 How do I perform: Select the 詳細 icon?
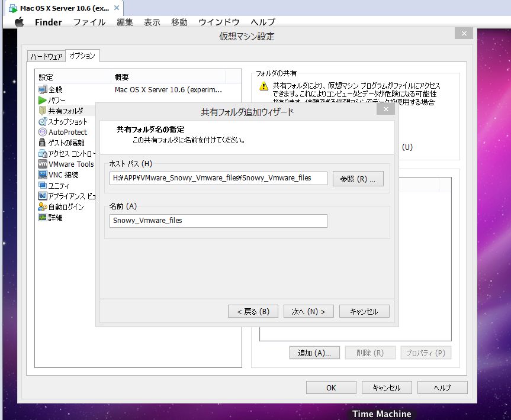click(x=43, y=217)
